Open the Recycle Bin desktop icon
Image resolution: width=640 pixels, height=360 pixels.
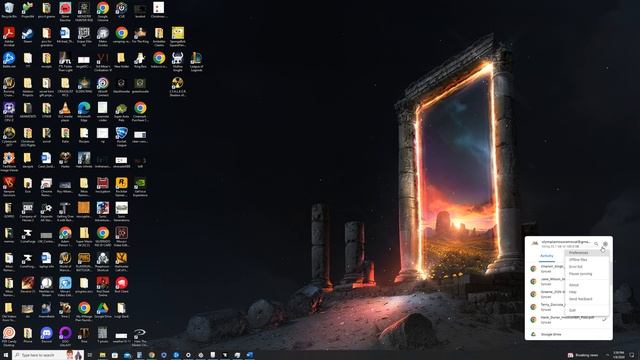pyautogui.click(x=9, y=10)
